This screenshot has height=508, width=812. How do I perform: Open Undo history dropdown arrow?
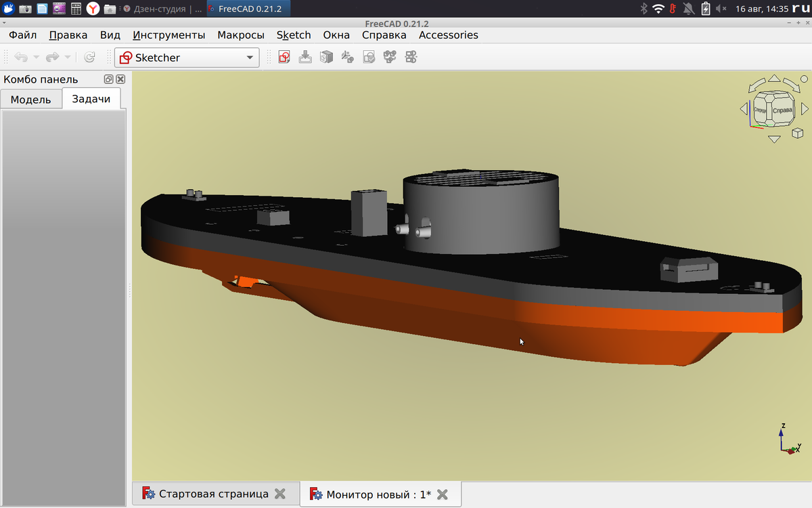[36, 58]
